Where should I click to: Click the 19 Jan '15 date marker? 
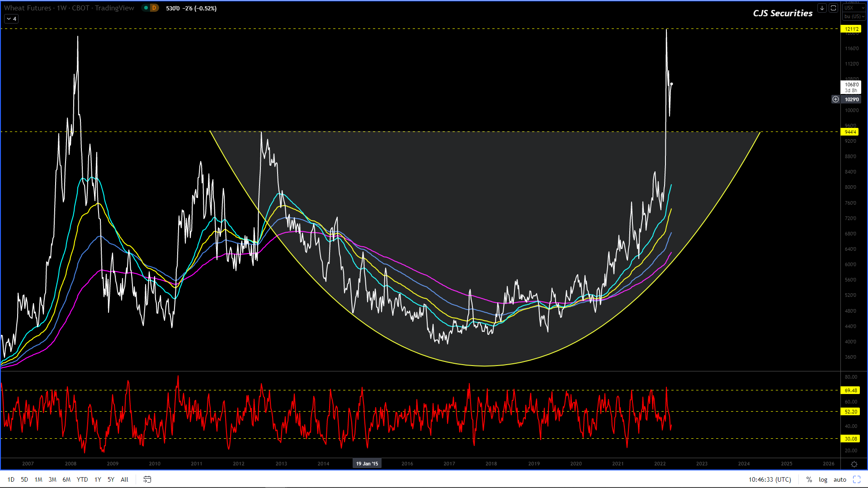(x=367, y=464)
